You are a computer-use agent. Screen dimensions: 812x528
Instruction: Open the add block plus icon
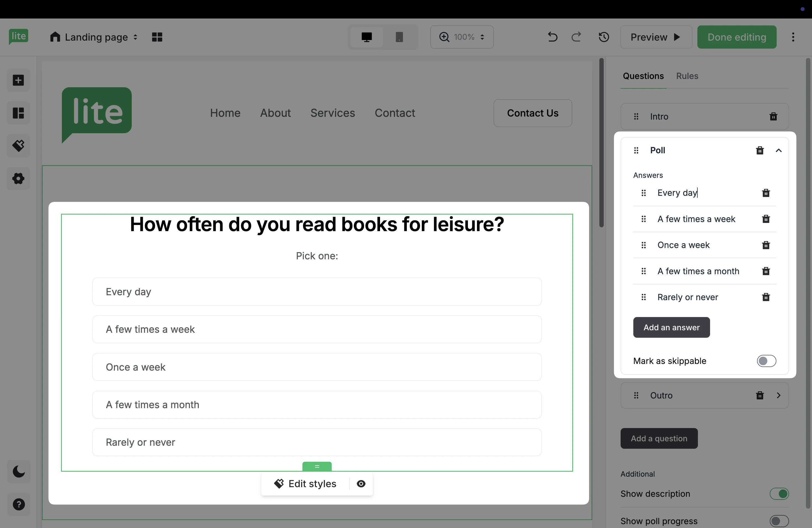(x=19, y=80)
